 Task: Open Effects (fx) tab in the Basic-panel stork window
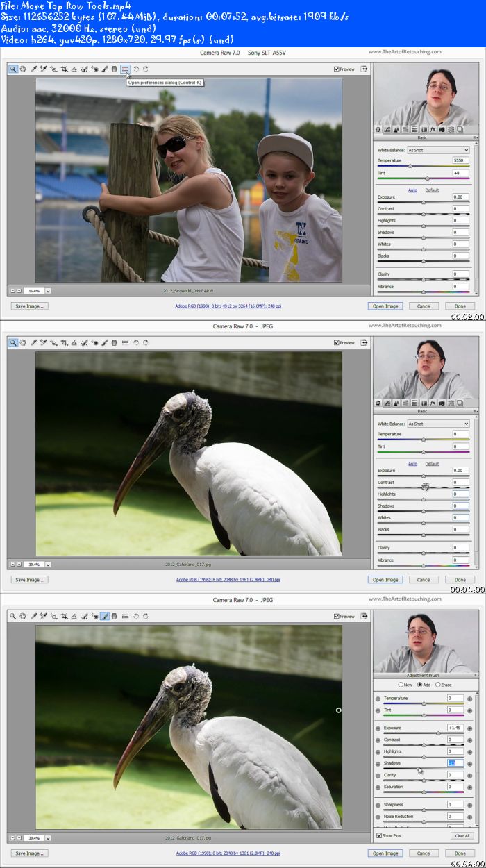[x=433, y=403]
